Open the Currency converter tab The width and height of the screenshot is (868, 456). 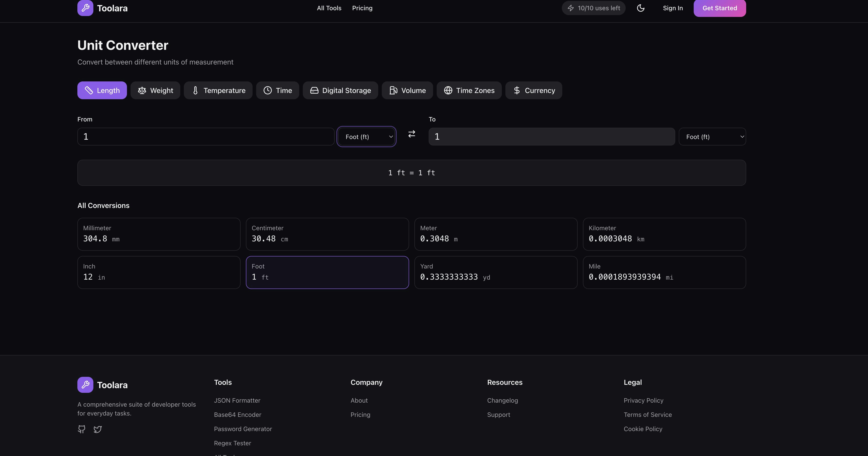click(x=533, y=90)
